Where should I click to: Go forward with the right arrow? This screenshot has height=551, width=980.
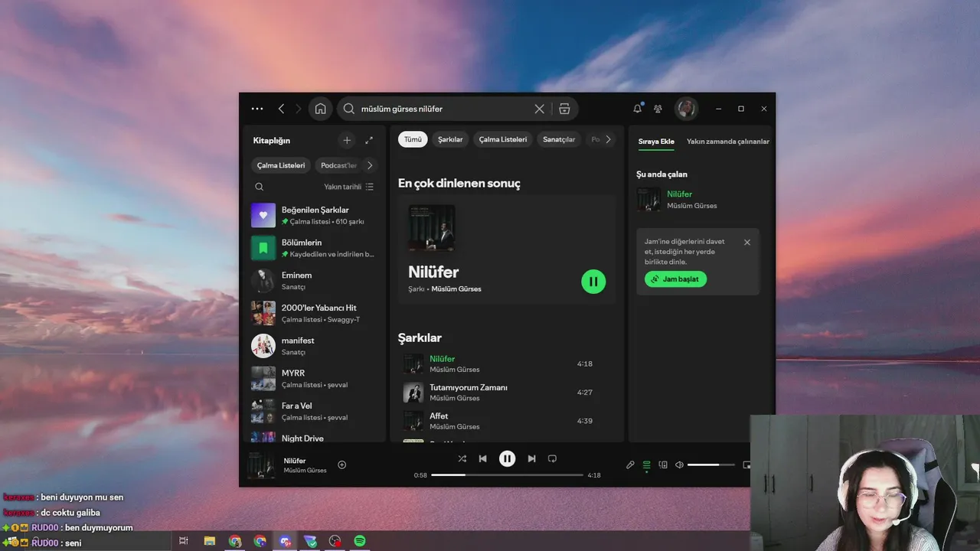tap(299, 109)
